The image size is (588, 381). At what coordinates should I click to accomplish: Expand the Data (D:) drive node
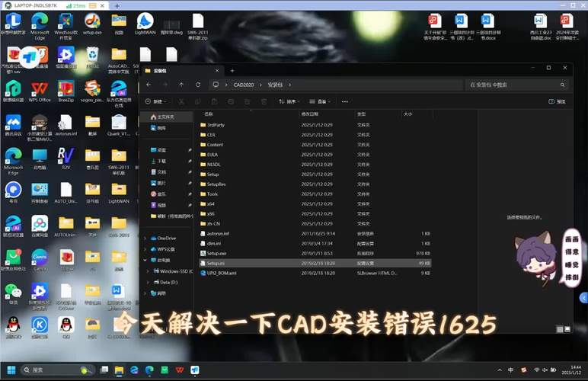click(x=148, y=282)
